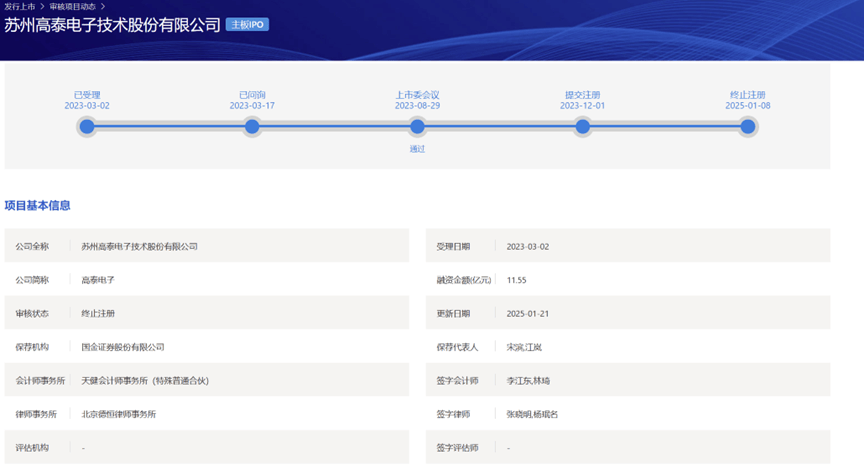
Task: Click the 终止注册 stage label above the timeline
Action: tap(748, 95)
